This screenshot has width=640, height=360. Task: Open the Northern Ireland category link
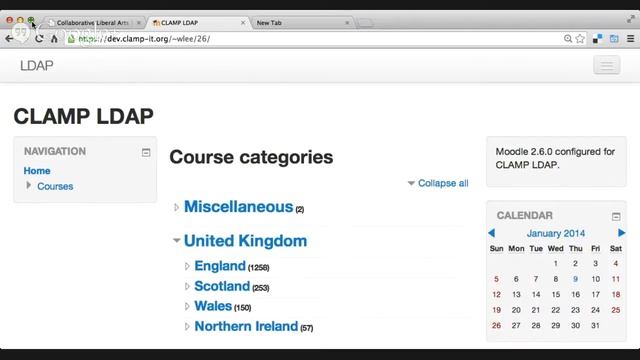click(246, 326)
